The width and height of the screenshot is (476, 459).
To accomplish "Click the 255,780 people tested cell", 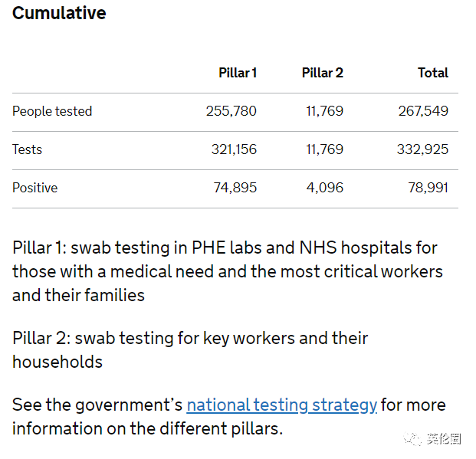I will pos(231,111).
